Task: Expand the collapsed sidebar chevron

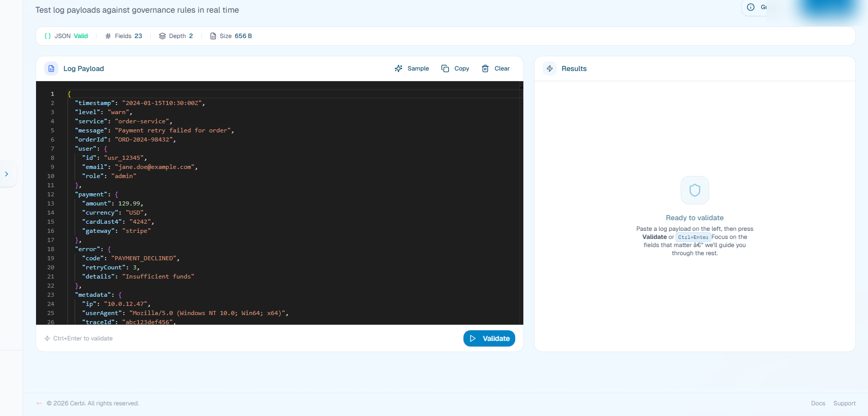Action: [x=7, y=174]
